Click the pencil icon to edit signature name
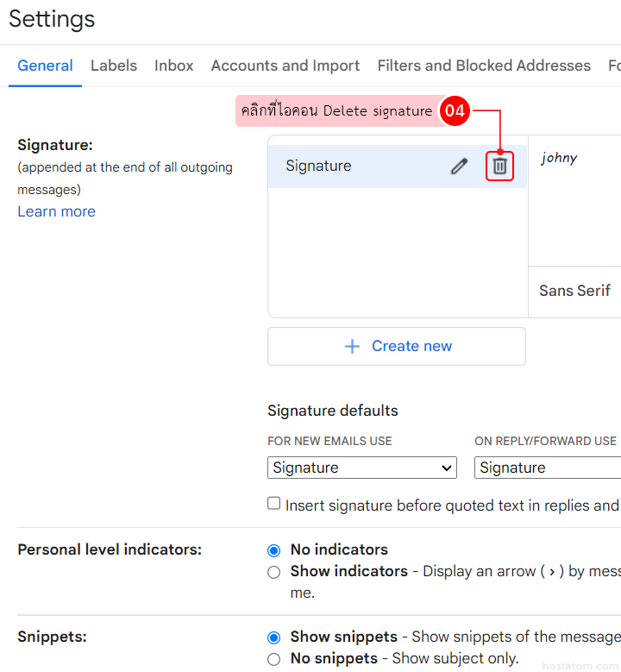621x672 pixels. [459, 166]
